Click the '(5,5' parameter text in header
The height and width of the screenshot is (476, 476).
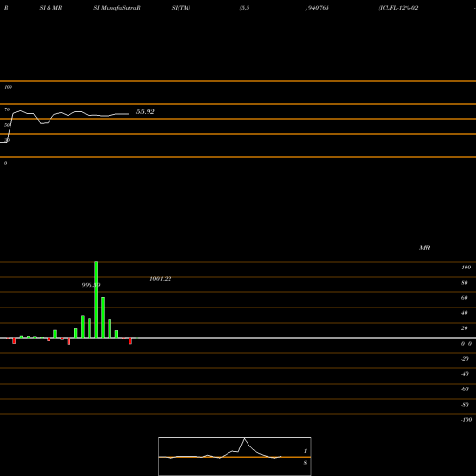245,8
